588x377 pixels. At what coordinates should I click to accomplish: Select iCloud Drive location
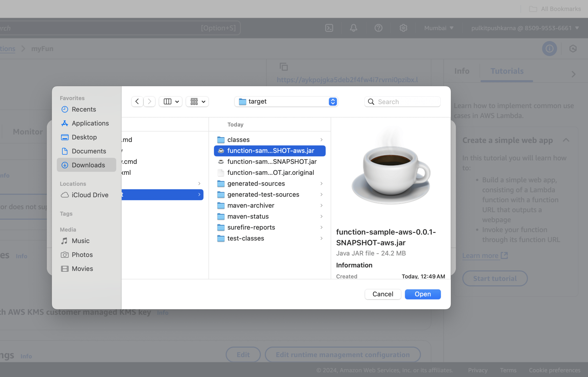tap(90, 195)
